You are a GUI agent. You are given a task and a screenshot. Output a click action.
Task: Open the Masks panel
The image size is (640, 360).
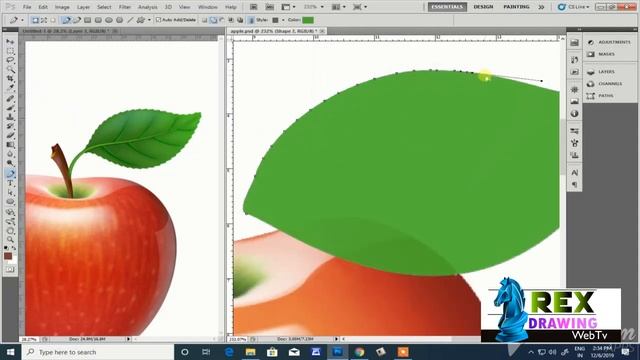tap(600, 54)
